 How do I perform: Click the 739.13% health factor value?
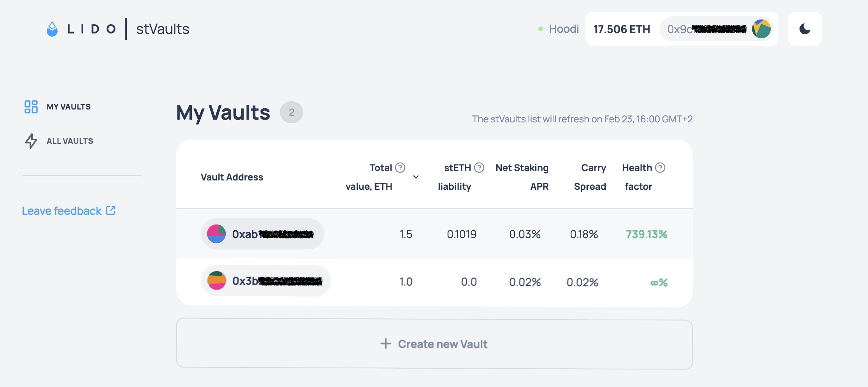(x=646, y=234)
